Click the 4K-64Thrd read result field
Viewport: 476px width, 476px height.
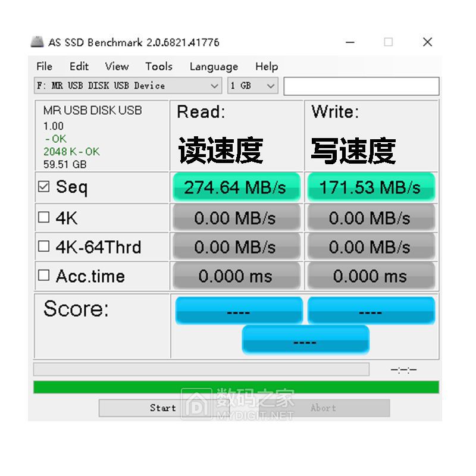236,246
